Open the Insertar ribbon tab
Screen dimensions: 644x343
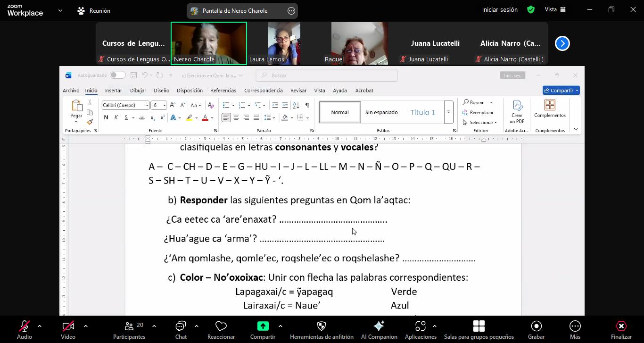[x=113, y=91]
